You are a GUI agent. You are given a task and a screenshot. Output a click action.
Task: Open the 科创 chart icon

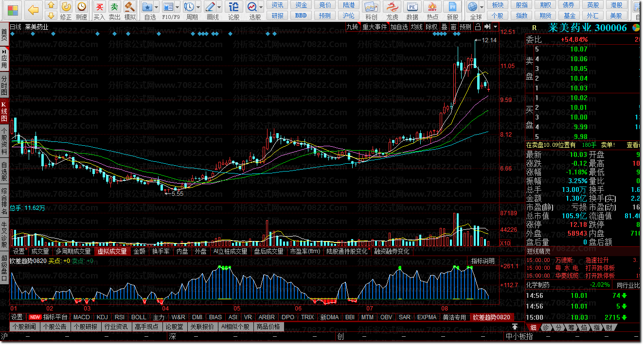tap(372, 7)
